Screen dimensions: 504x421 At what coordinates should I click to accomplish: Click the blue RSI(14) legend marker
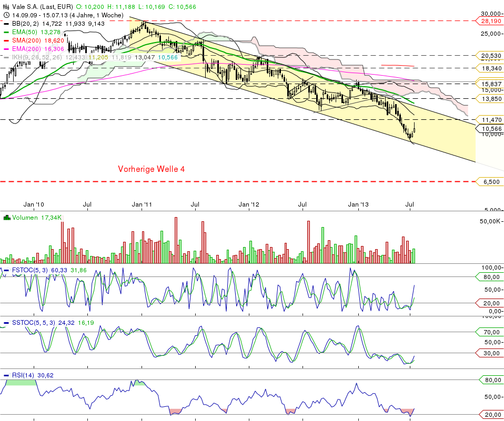[6, 375]
